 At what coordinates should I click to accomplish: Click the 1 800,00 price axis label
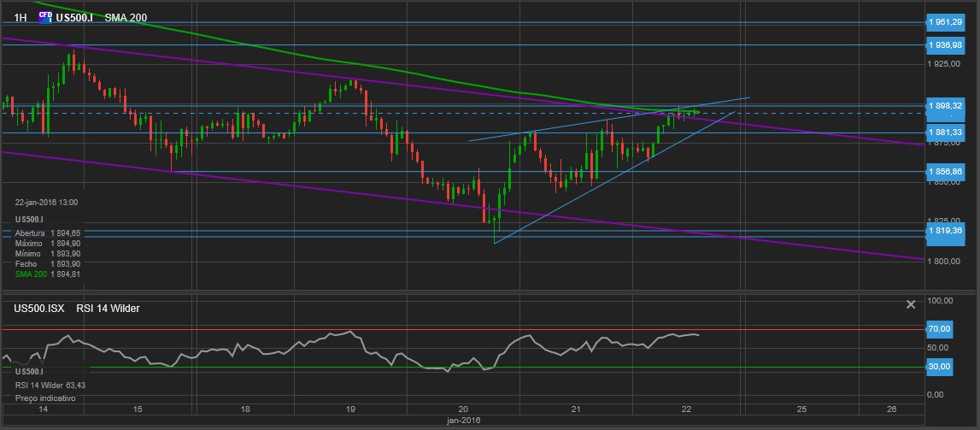[944, 261]
